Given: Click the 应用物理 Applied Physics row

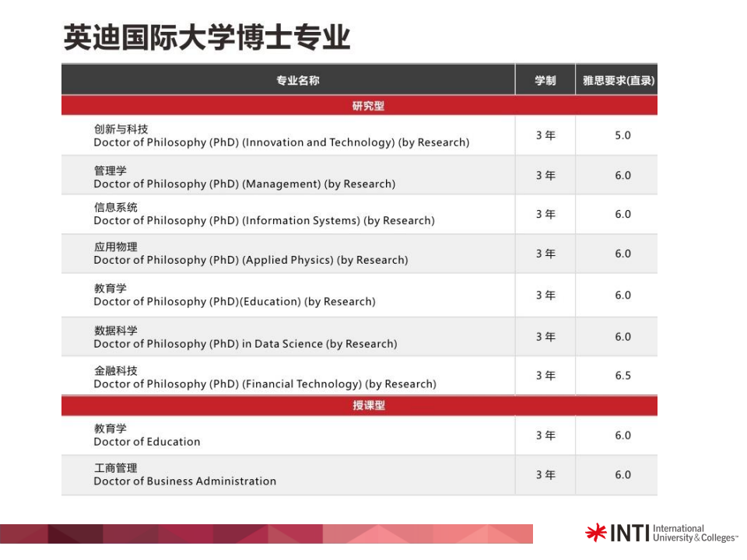Looking at the screenshot, I should coord(359,254).
